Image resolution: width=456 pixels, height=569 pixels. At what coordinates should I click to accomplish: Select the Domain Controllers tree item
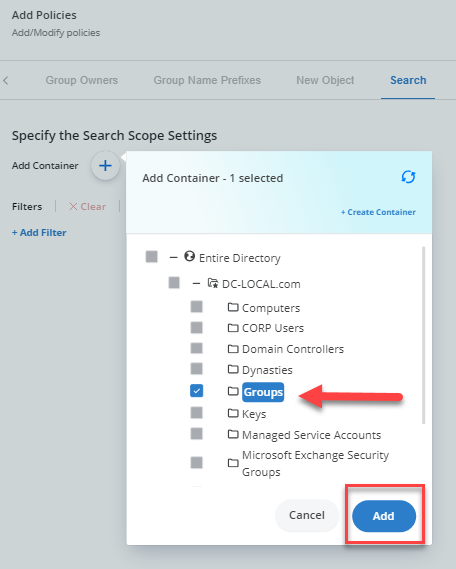292,349
